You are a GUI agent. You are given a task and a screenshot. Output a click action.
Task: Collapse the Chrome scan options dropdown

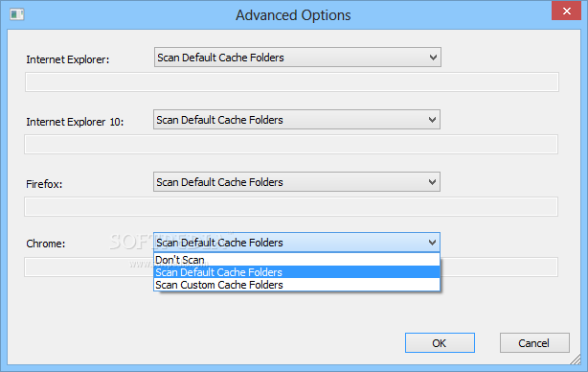pos(297,243)
